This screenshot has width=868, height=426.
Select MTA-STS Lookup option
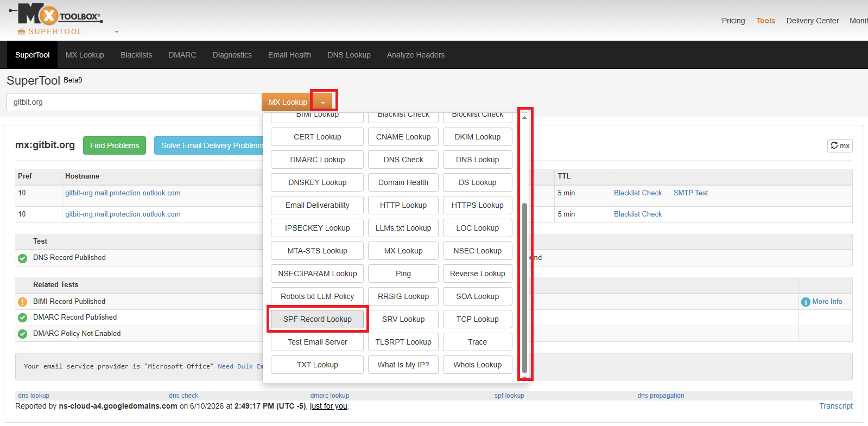[318, 251]
